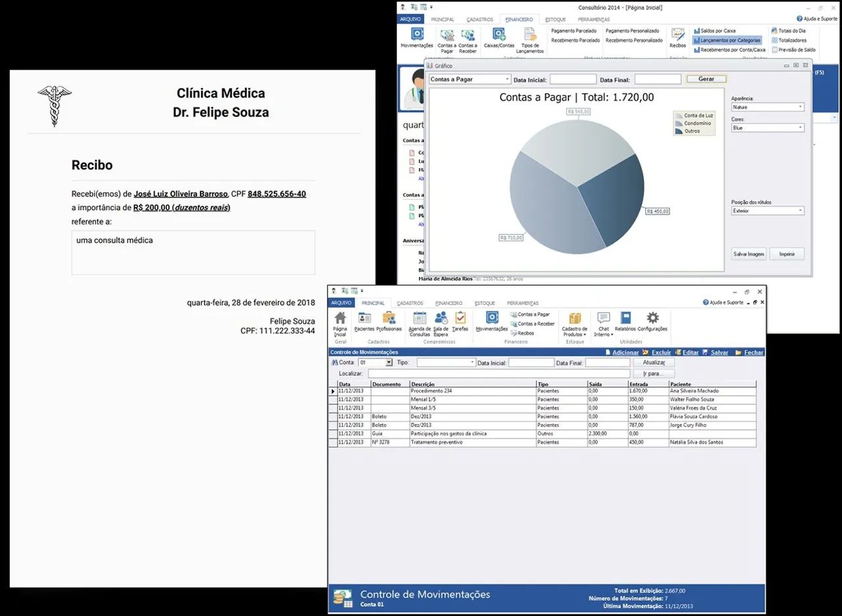
Task: Select Lançamentos por Categorias
Action: click(727, 40)
